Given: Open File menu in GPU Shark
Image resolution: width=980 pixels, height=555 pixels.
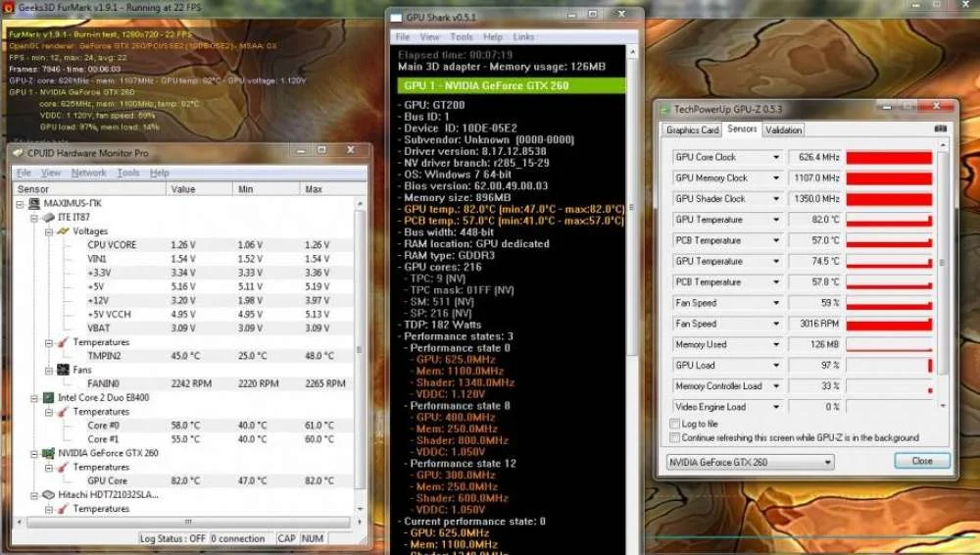Looking at the screenshot, I should pos(403,37).
